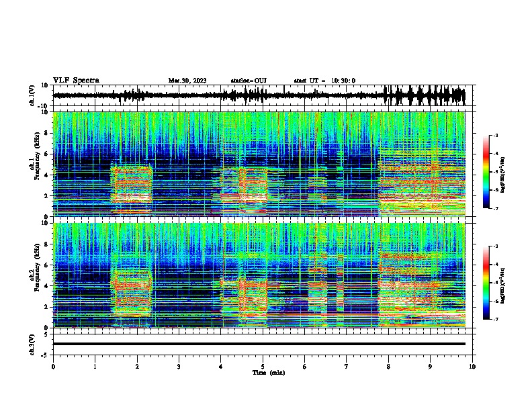The image size is (532, 411).
Task: Click the '1' tick on the time axis
Action: [x=95, y=367]
